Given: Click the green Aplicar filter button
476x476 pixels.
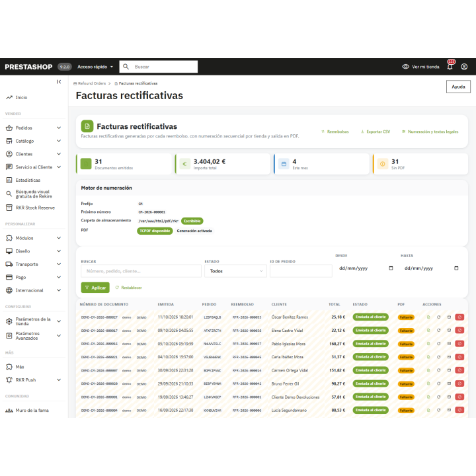Looking at the screenshot, I should 95,288.
